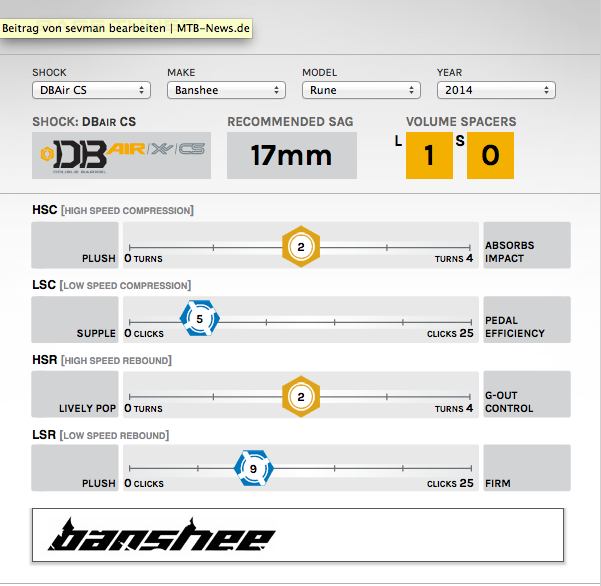The height and width of the screenshot is (586, 601).
Task: Click the HSR G-Out Control end box
Action: coord(526,396)
